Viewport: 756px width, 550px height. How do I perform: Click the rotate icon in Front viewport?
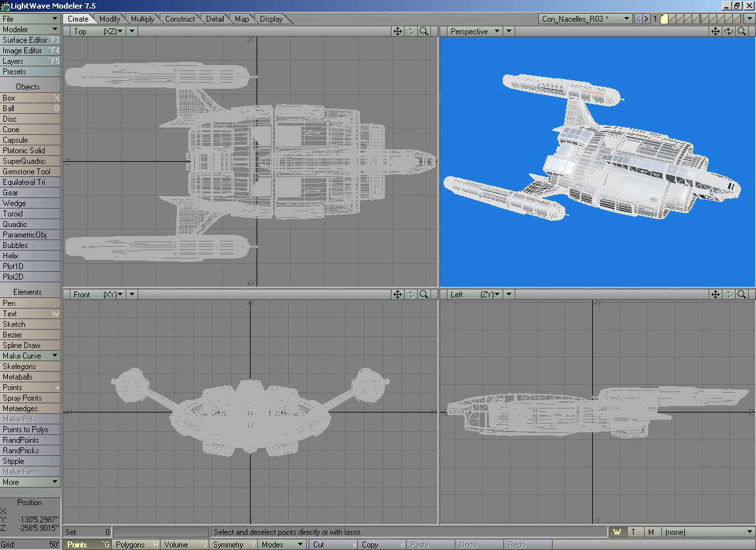411,295
